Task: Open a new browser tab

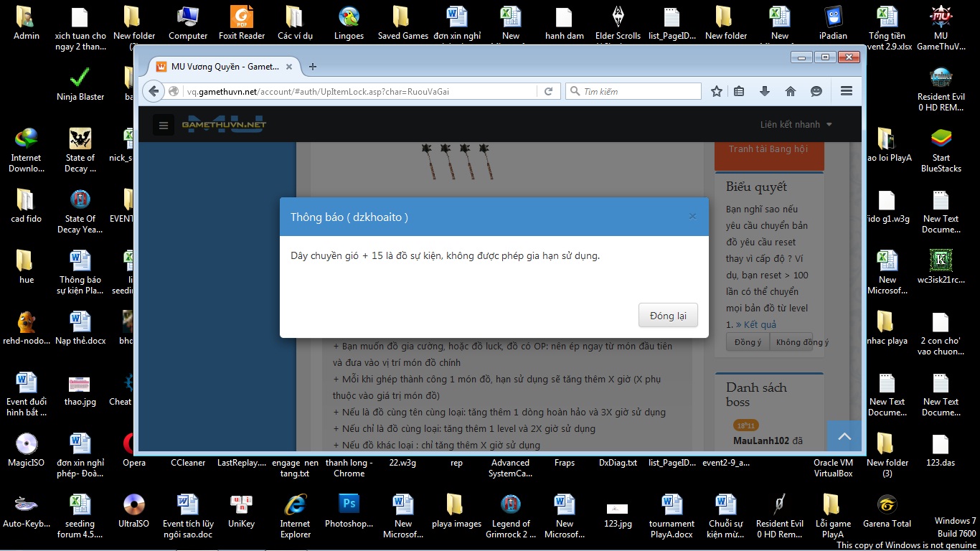Action: [312, 67]
